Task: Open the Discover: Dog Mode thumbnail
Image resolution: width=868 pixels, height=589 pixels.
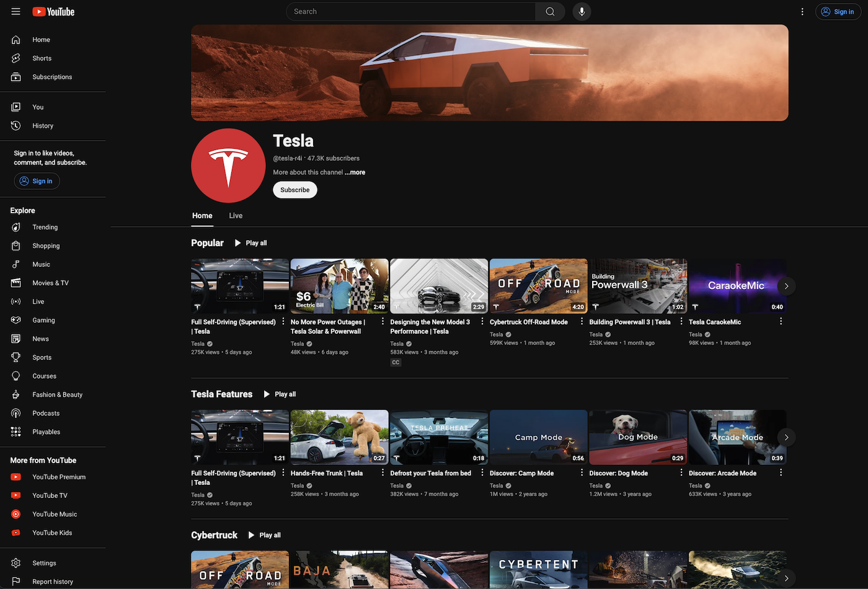Action: coord(637,437)
